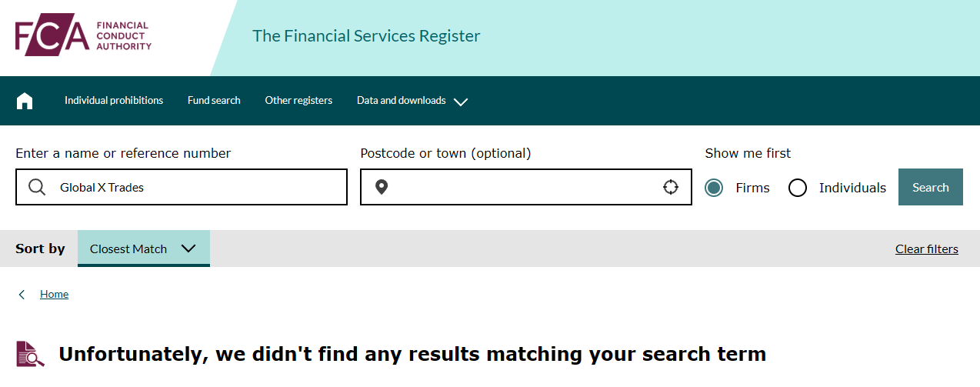This screenshot has width=980, height=387.
Task: Click the no-results document icon
Action: (x=30, y=354)
